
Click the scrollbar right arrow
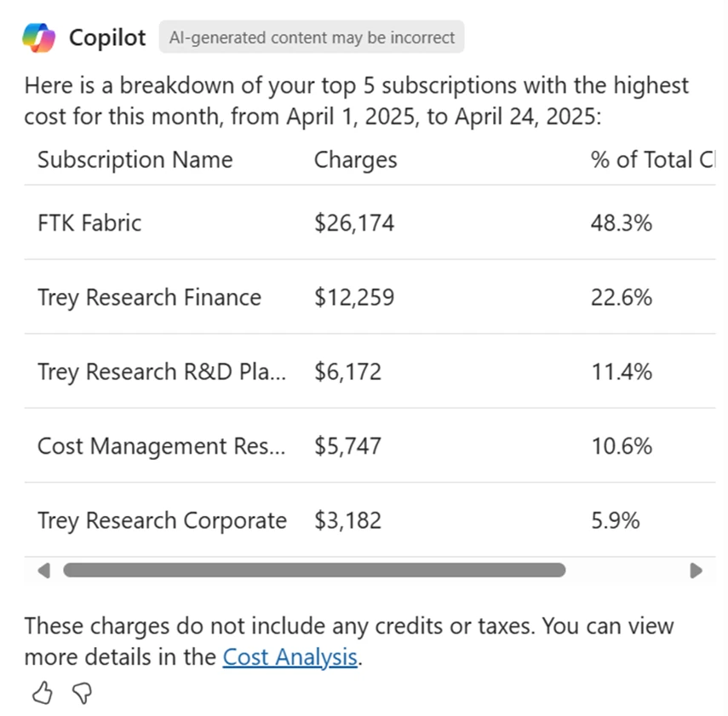tap(696, 570)
